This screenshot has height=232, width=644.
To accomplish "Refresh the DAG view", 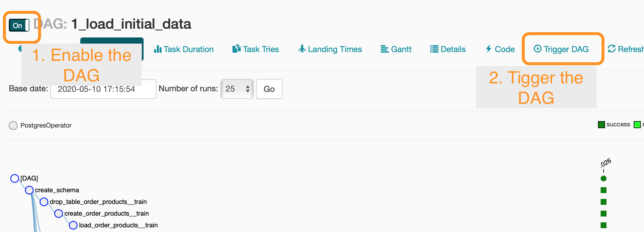I will (627, 49).
